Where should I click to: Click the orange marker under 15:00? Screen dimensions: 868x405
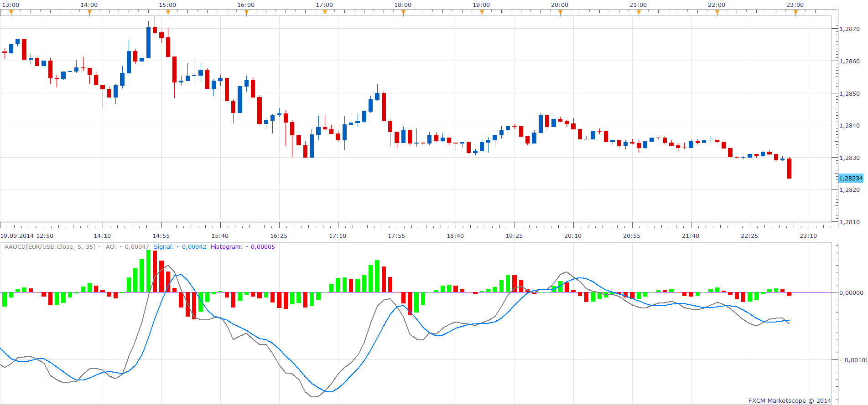point(168,13)
